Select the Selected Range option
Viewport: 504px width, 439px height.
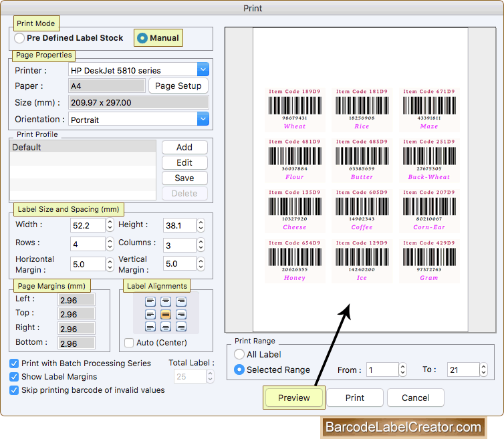point(239,370)
